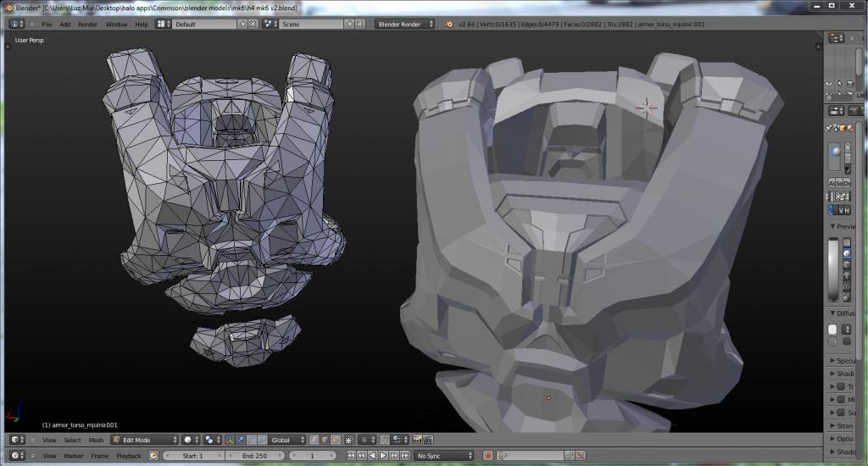
Task: Delete the current Scene
Action: 359,24
